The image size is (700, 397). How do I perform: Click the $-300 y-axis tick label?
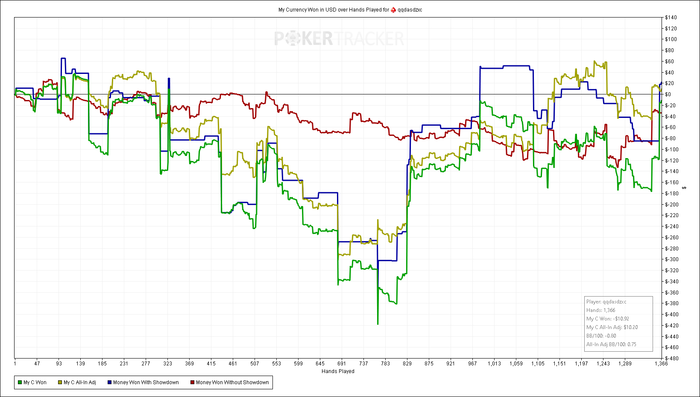[672, 259]
